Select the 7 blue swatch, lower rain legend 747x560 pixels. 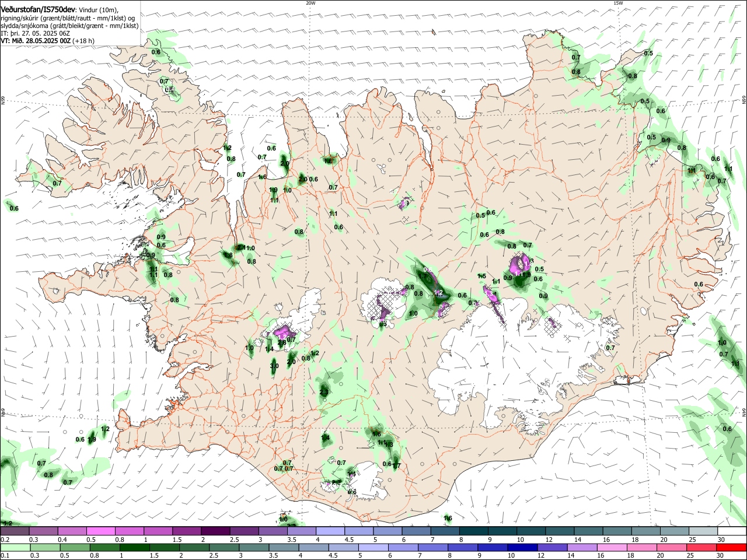tap(432, 547)
